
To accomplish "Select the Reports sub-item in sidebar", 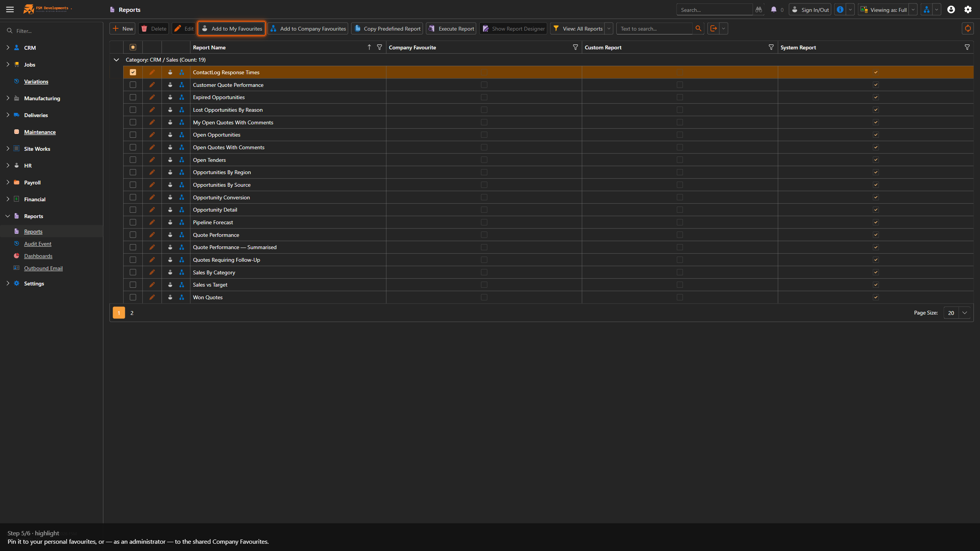I will (x=33, y=231).
